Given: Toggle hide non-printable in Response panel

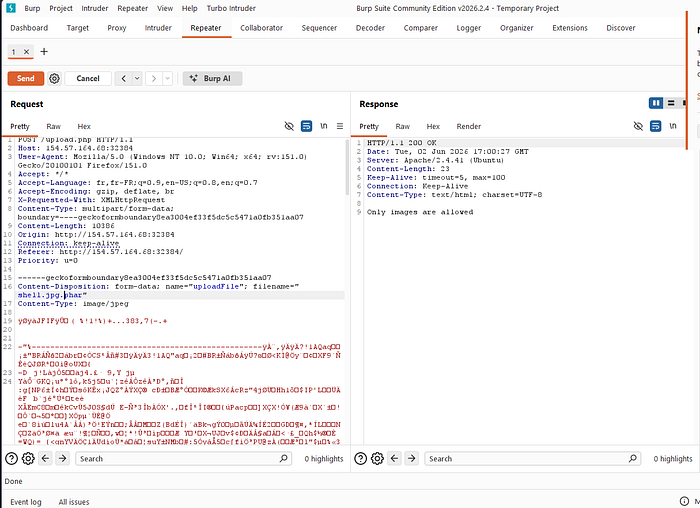Looking at the screenshot, I should click(638, 126).
